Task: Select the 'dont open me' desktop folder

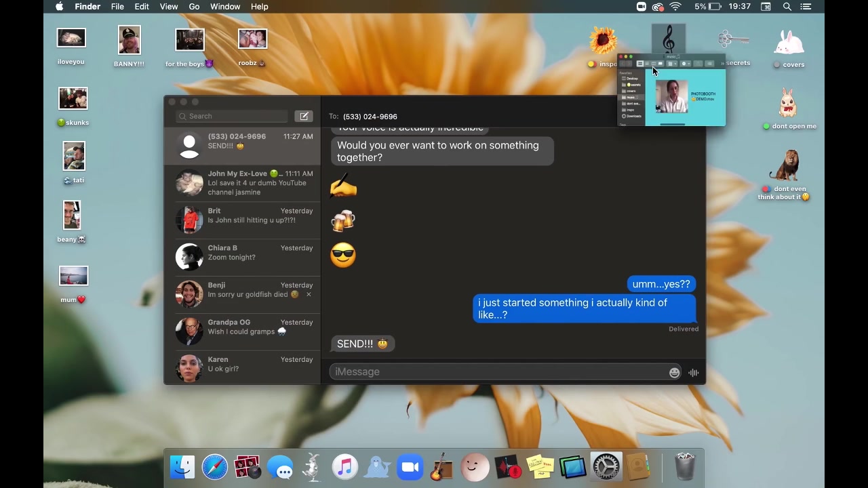Action: pos(789,108)
